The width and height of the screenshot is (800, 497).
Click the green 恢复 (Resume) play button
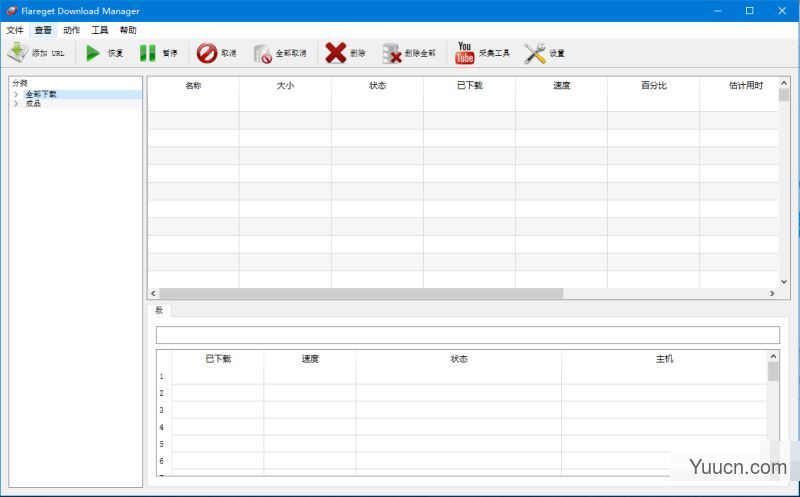click(104, 53)
